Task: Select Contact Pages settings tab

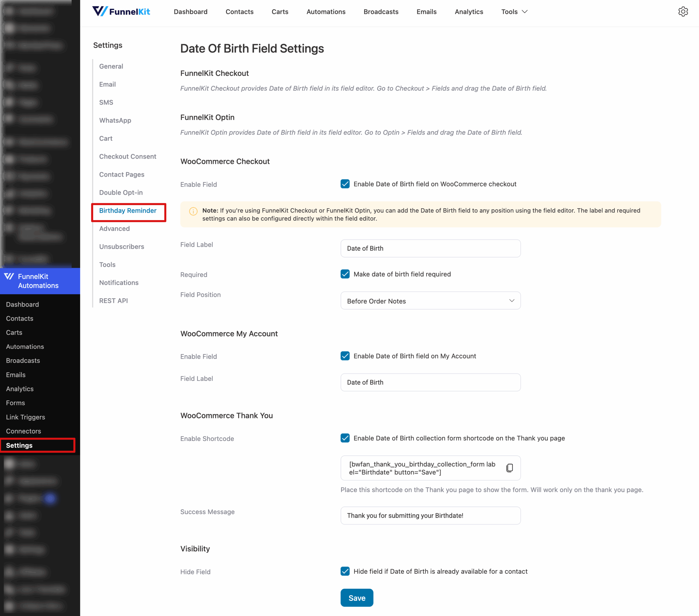Action: point(122,174)
